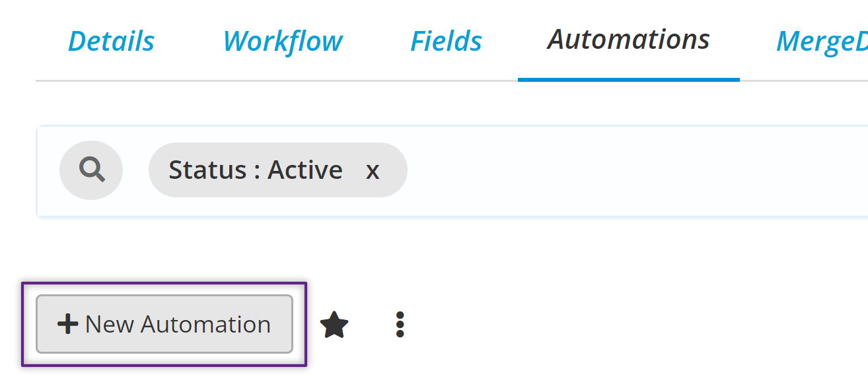The image size is (868, 388).
Task: Switch to the Workflow tab
Action: [283, 41]
